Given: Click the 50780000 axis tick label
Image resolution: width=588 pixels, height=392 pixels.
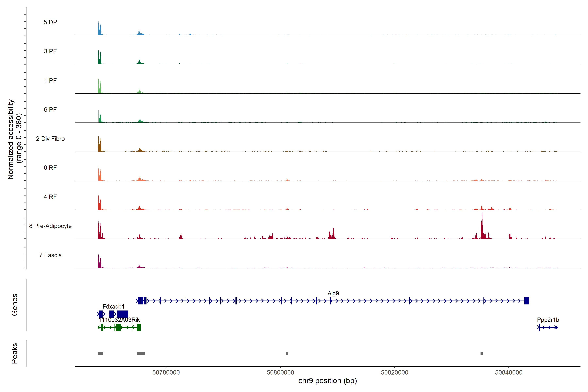Looking at the screenshot, I should point(166,373).
